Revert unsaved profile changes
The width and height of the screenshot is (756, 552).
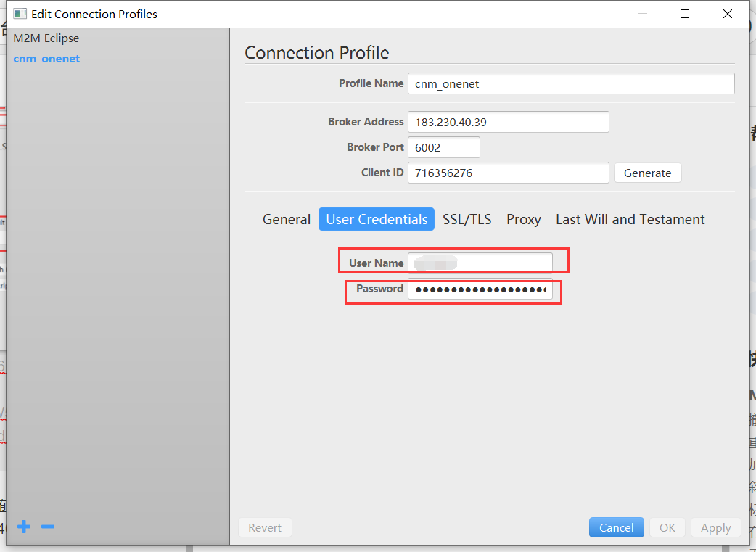(x=265, y=527)
